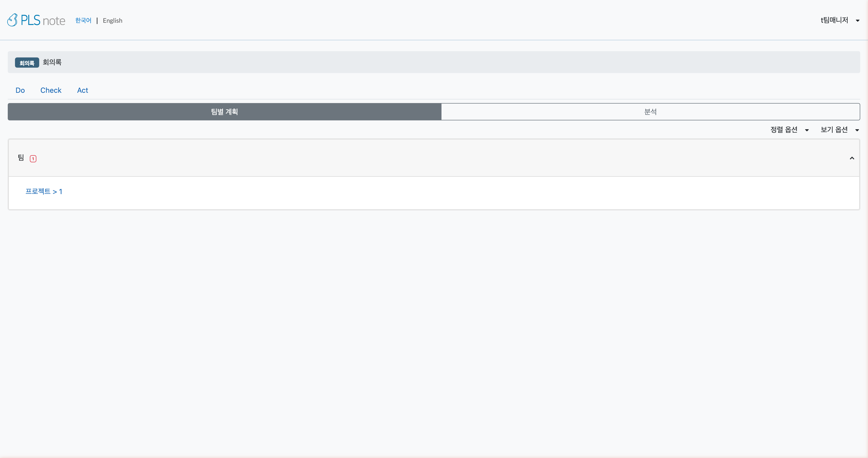
Task: Switch language to English
Action: (113, 21)
